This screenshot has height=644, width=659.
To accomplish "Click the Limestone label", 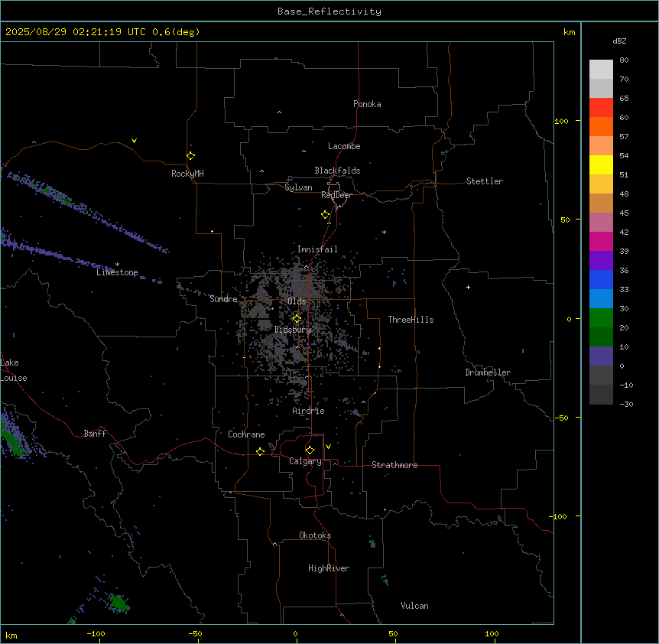I will tap(117, 272).
